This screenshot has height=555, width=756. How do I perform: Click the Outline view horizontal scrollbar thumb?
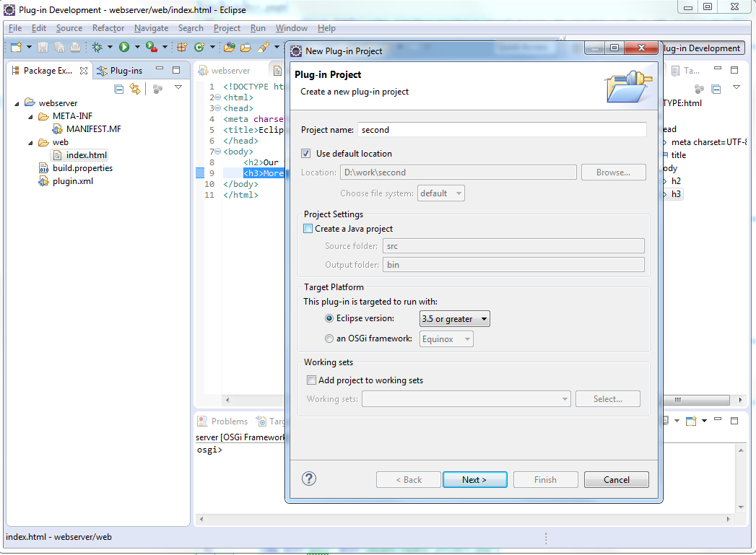(696, 400)
